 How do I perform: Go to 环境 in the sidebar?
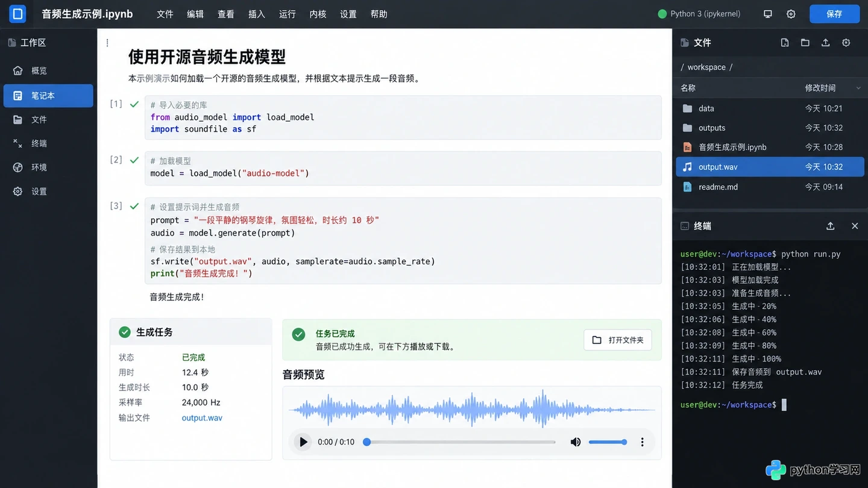(48, 167)
